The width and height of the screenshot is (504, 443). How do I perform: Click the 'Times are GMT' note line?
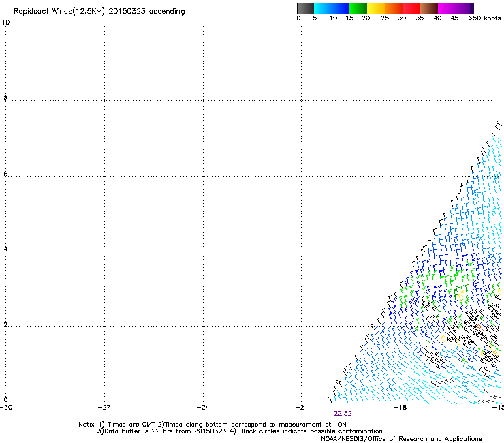point(212,425)
